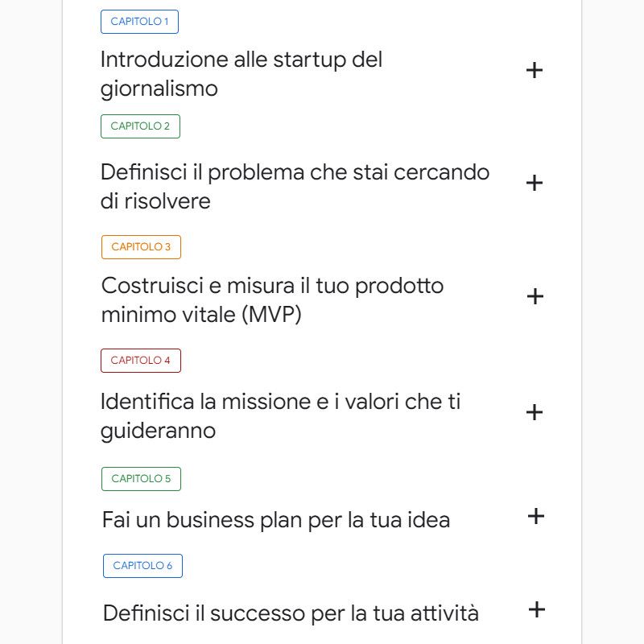Open "Definisci il problema che stai cercando di risolvere"
644x644 pixels.
click(x=295, y=186)
